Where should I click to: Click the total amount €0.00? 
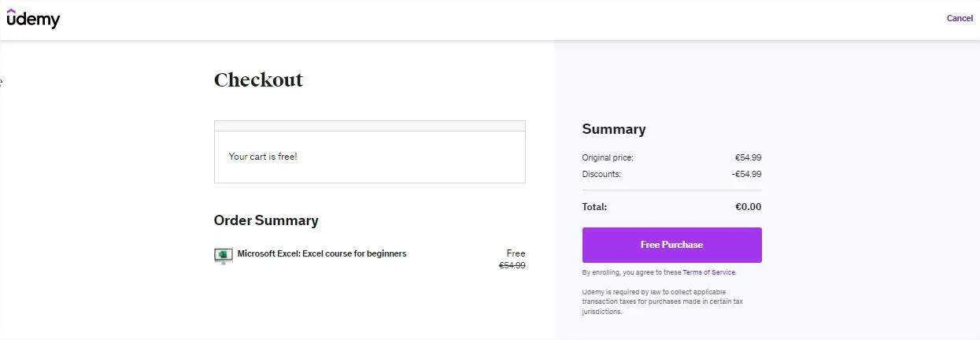point(748,207)
